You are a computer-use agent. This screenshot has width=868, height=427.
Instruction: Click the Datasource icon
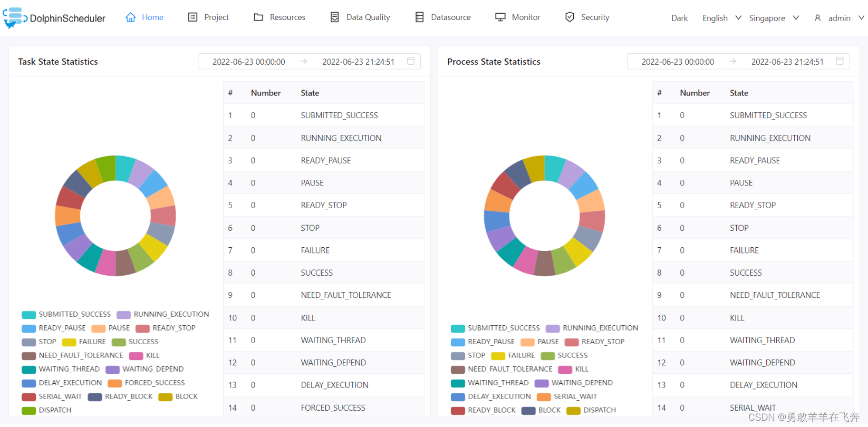[x=420, y=17]
